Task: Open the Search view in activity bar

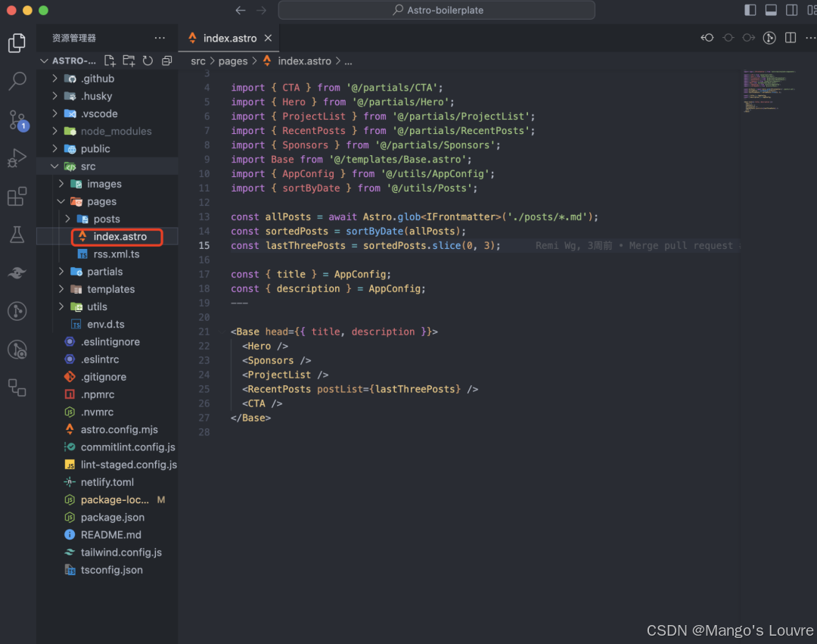Action: tap(17, 81)
